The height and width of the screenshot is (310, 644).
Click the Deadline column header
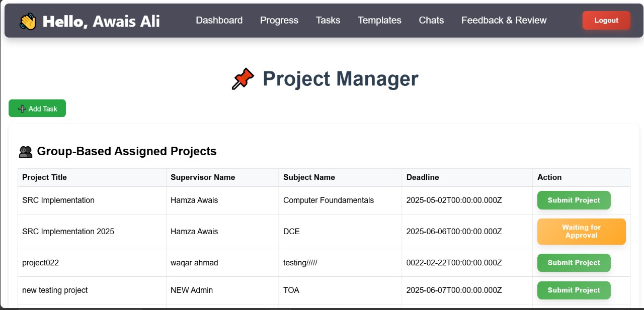pos(423,177)
